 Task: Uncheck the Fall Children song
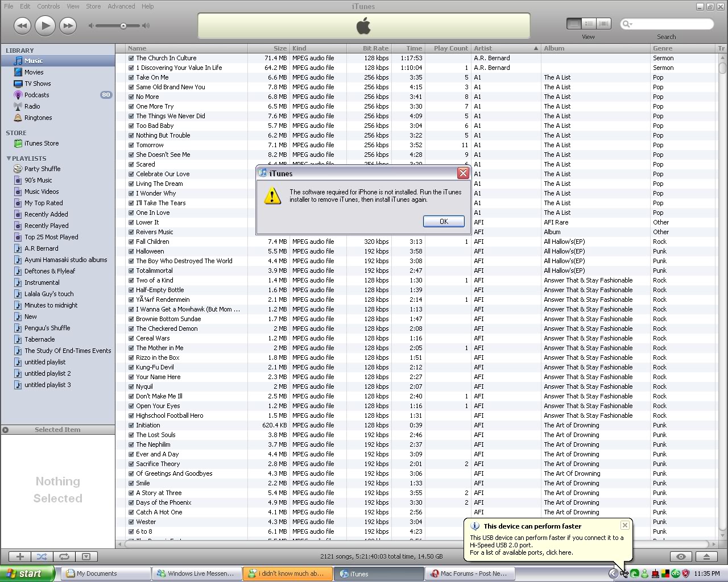pyautogui.click(x=131, y=242)
